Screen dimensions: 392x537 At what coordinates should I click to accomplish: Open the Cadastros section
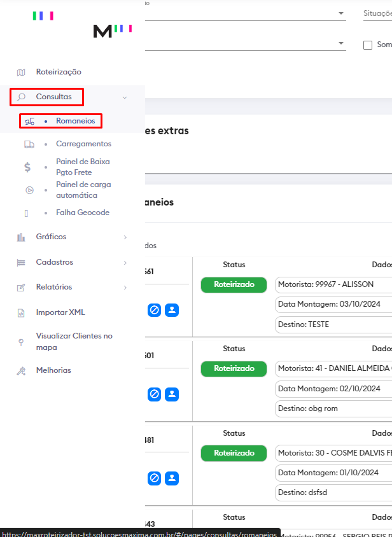55,262
